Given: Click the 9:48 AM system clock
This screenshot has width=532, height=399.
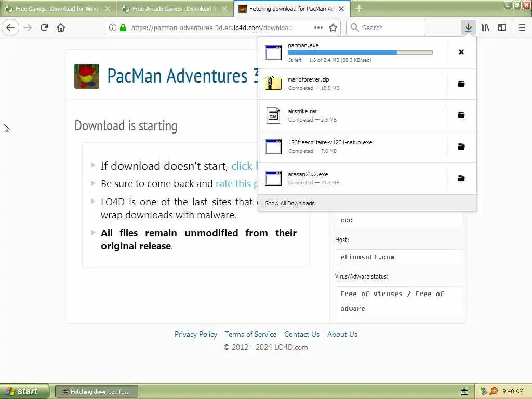Looking at the screenshot, I should coord(513,391).
